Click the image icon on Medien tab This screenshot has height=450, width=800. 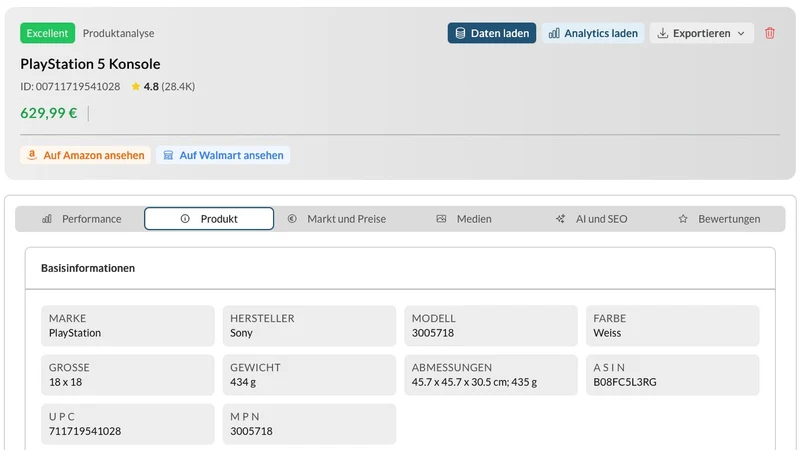(441, 219)
